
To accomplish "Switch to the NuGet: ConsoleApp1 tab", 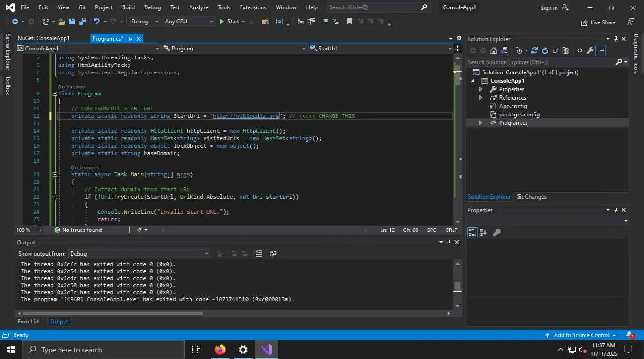I will click(x=44, y=38).
